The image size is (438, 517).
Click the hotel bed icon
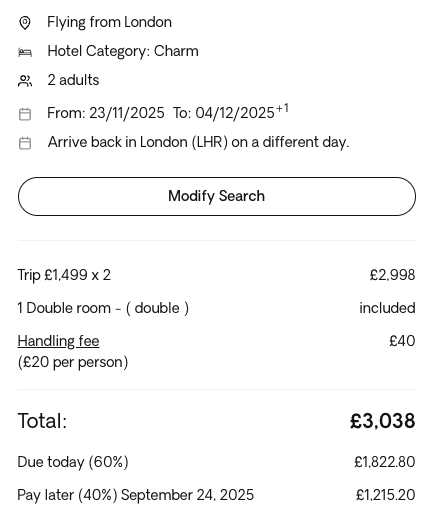pyautogui.click(x=25, y=52)
